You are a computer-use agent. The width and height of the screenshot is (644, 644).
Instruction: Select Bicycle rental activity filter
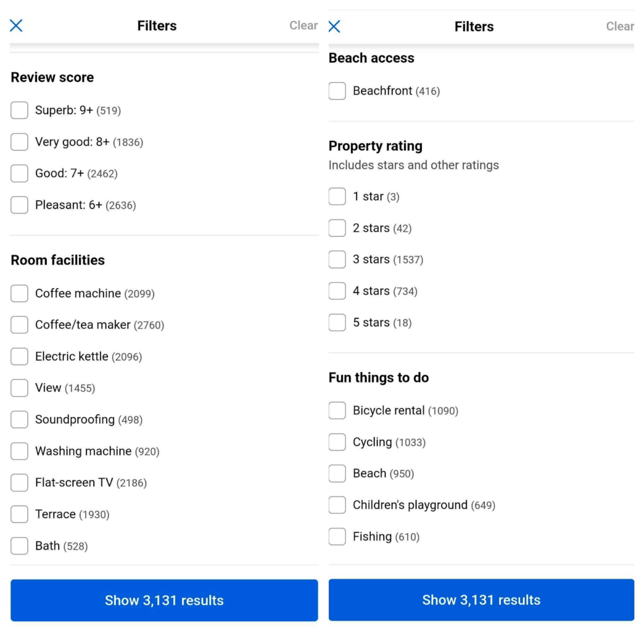point(337,411)
